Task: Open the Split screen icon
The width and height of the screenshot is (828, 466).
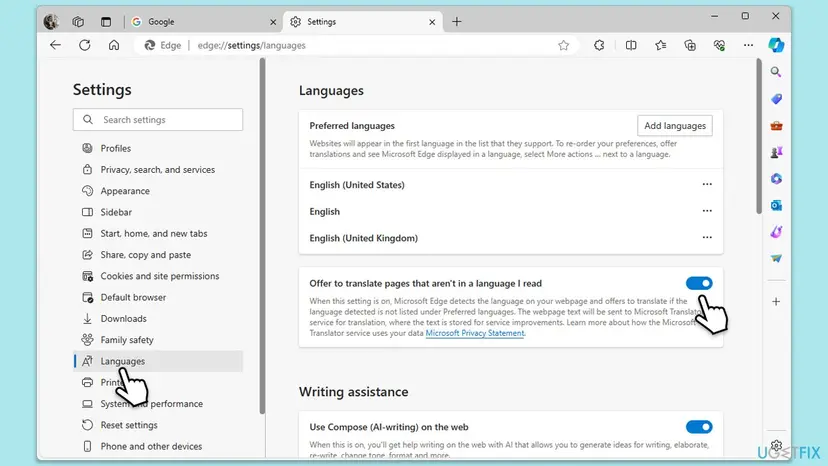Action: 631,45
